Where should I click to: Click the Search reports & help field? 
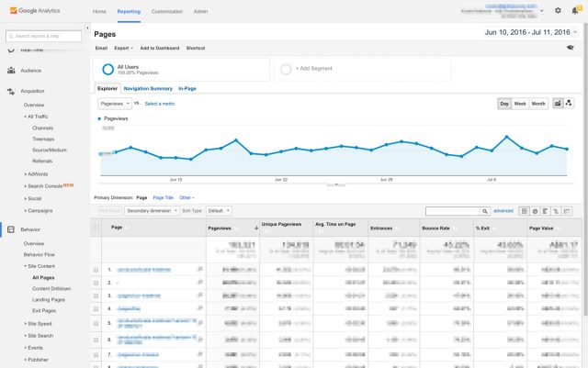(45, 36)
